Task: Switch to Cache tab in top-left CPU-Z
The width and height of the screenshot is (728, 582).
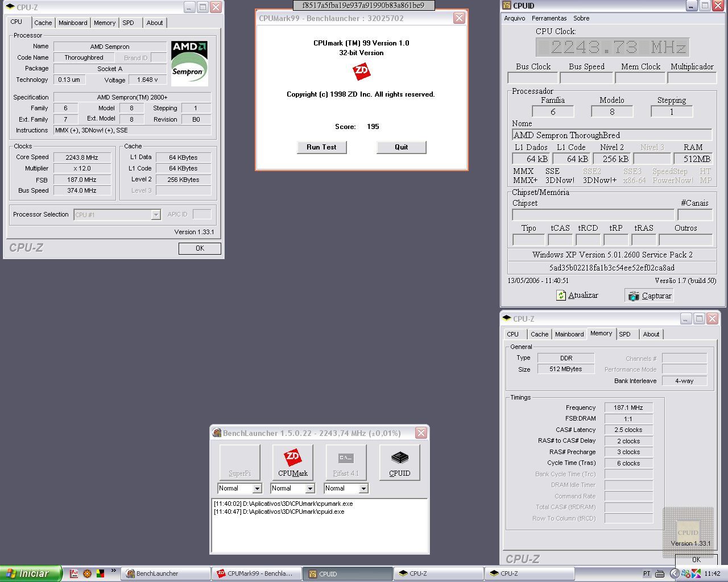Action: (x=43, y=23)
